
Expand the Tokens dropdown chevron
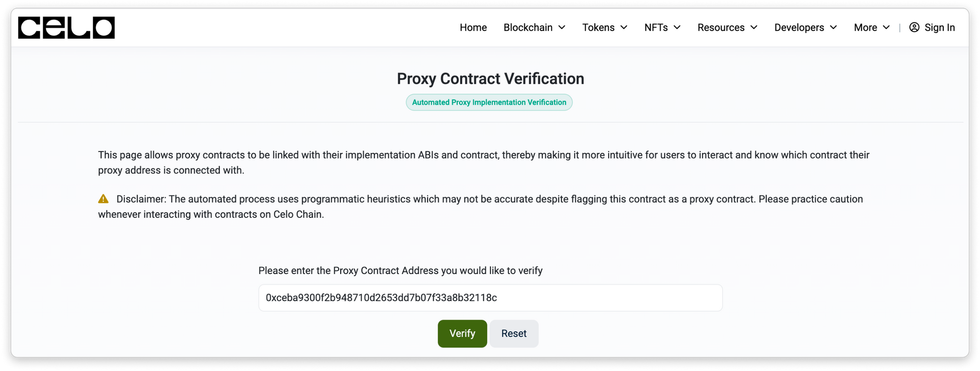pyautogui.click(x=624, y=27)
